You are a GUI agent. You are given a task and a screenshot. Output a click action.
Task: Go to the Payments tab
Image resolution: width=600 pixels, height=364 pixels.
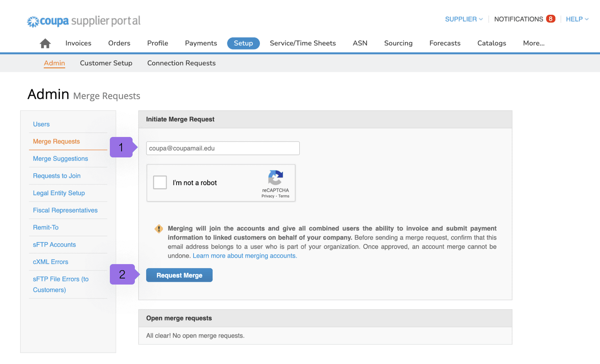(201, 43)
